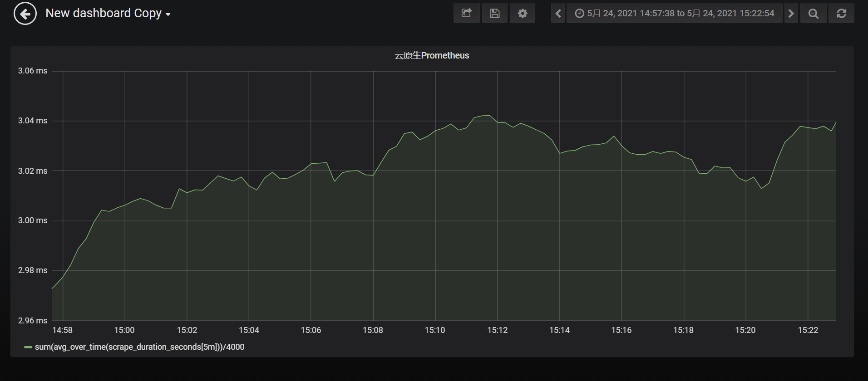868x381 pixels.
Task: Open the New dashboard Copy dropdown
Action: click(x=108, y=13)
